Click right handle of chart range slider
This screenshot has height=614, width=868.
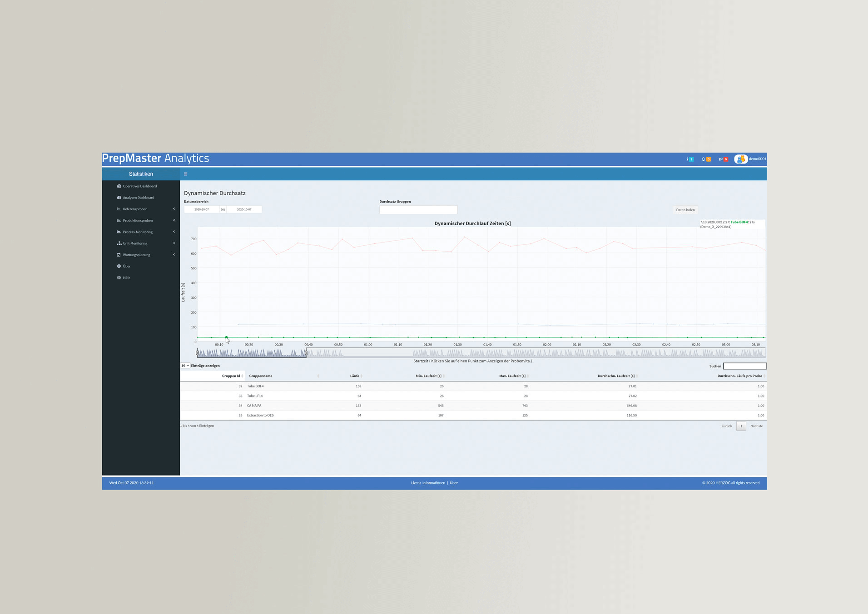tap(306, 353)
